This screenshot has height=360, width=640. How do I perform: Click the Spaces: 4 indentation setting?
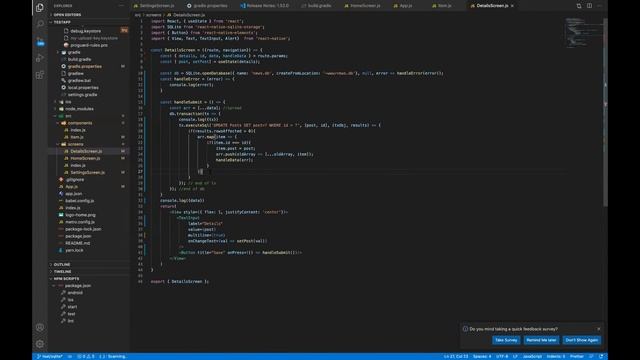tap(482, 356)
